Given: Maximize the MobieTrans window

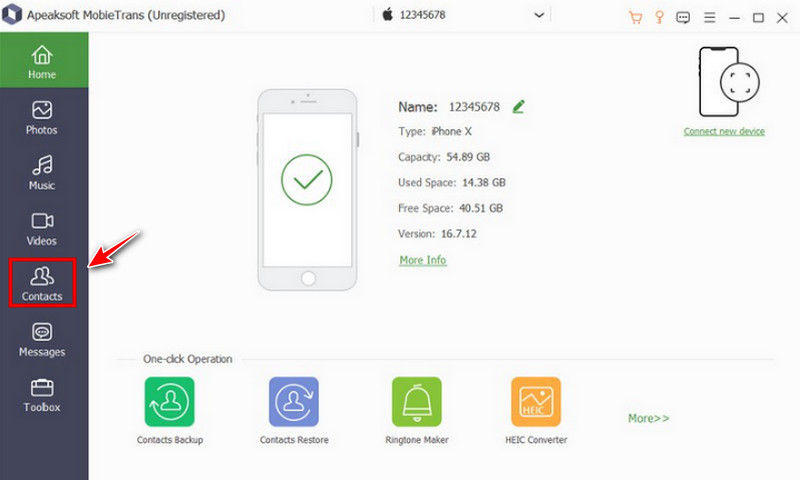Looking at the screenshot, I should coord(758,18).
